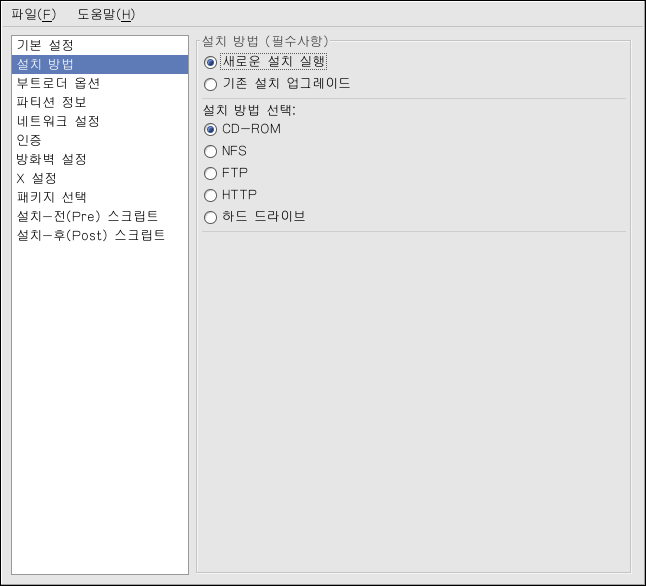This screenshot has height=586, width=646.
Task: Select 기본 설정 in the sidebar list
Action: [45, 46]
